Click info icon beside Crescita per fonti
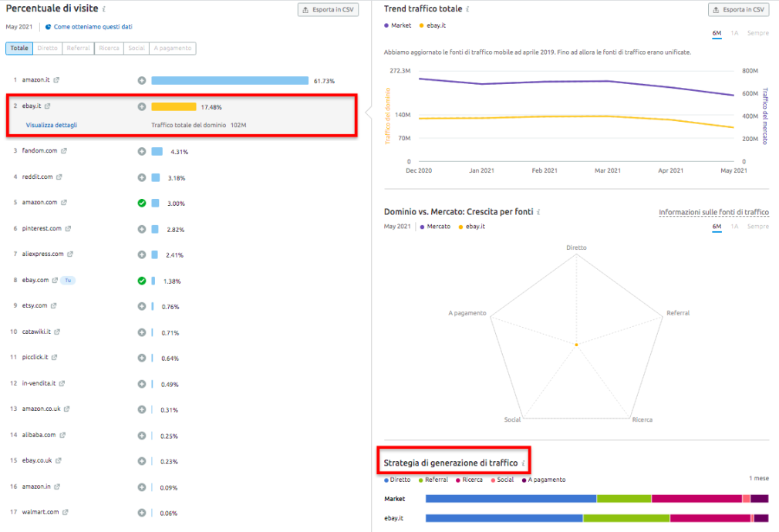This screenshot has width=779, height=532. 538,212
